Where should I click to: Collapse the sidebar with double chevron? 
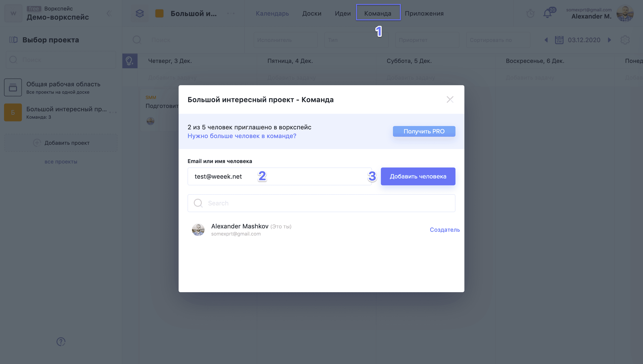109,13
